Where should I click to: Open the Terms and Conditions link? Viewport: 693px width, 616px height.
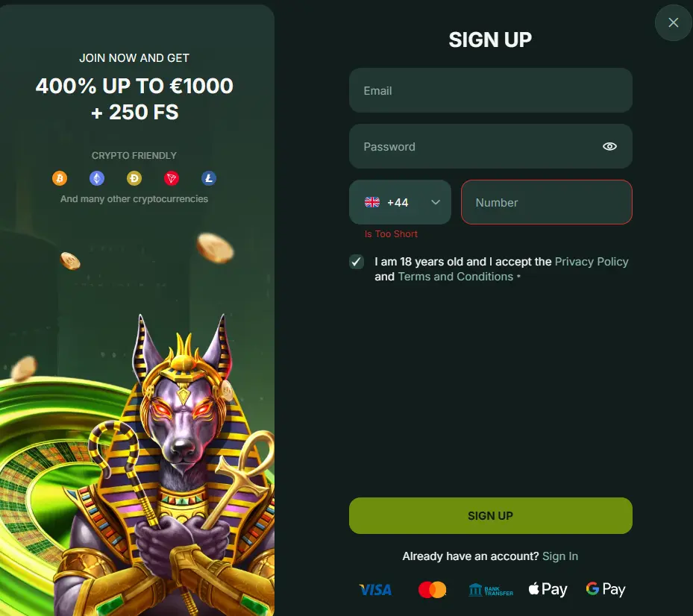456,277
